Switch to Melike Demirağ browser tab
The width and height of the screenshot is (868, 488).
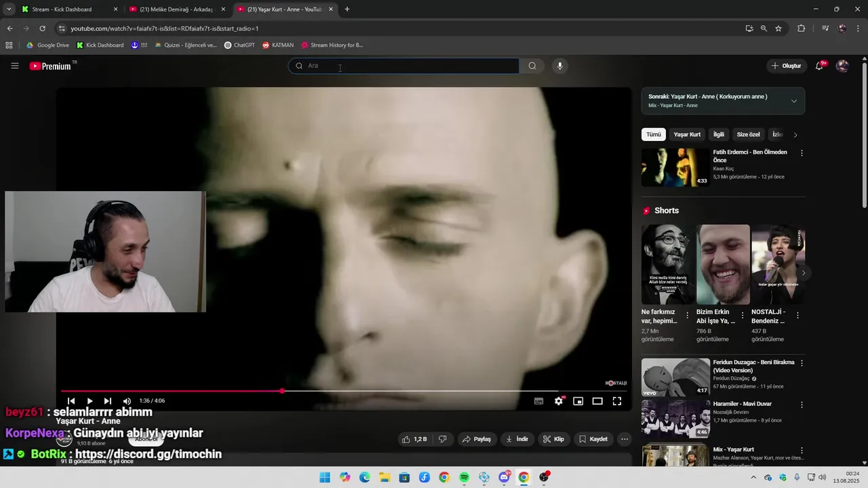pyautogui.click(x=178, y=9)
